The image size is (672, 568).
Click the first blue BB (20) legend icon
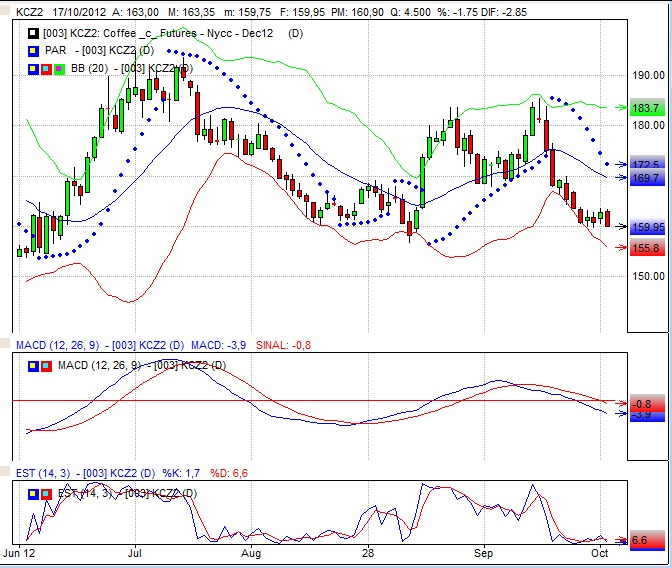click(x=32, y=68)
